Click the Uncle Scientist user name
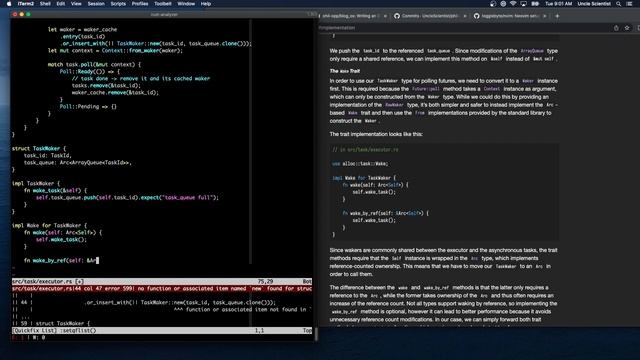This screenshot has width=640, height=360. click(594, 4)
